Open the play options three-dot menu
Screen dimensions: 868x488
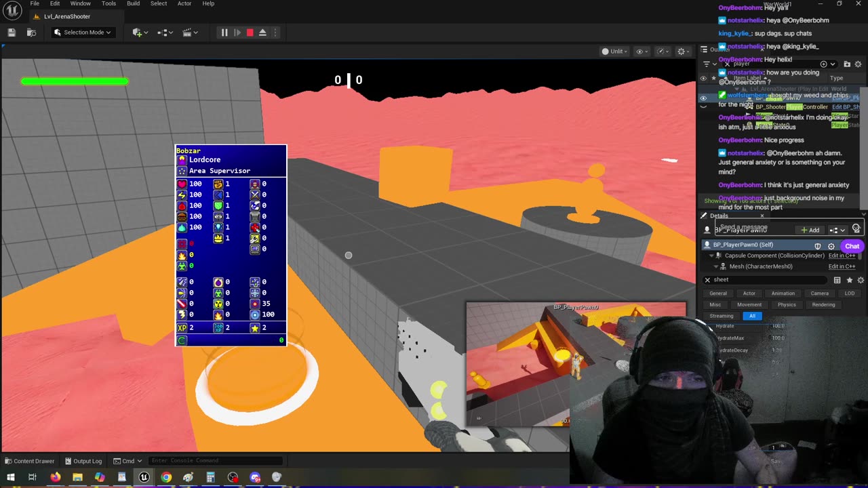pos(275,33)
